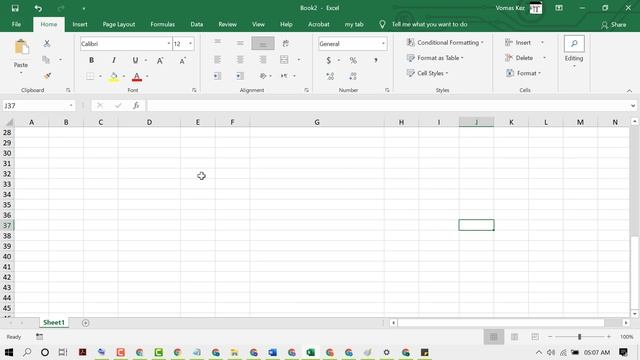Set Middle Align for cells
Viewport: 640px width, 360px height.
(x=240, y=43)
